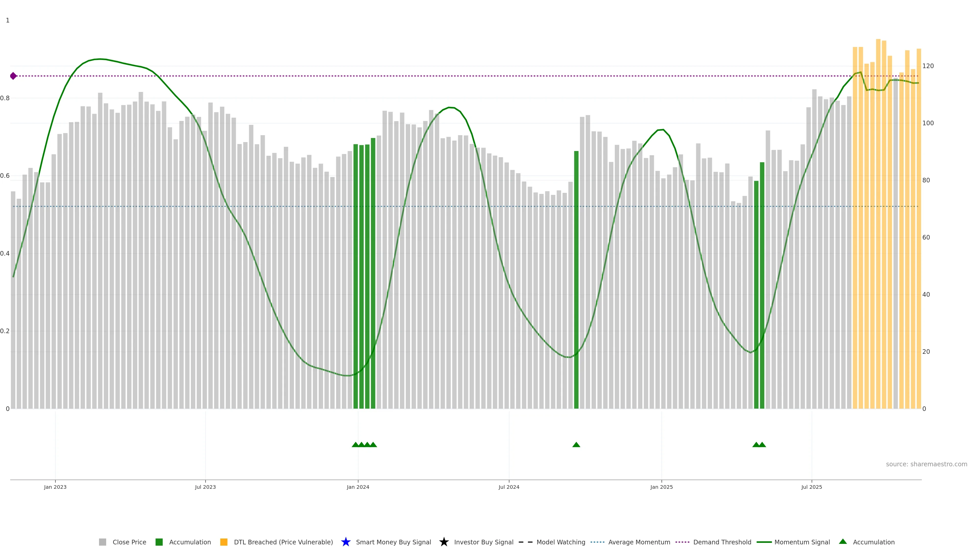Click the black Investor Buy Signal star
The height and width of the screenshot is (551, 980).
pyautogui.click(x=444, y=542)
